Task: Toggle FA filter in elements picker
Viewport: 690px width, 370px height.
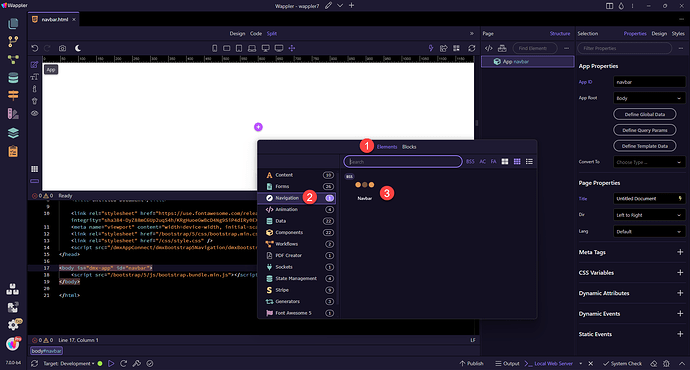Action: 494,161
